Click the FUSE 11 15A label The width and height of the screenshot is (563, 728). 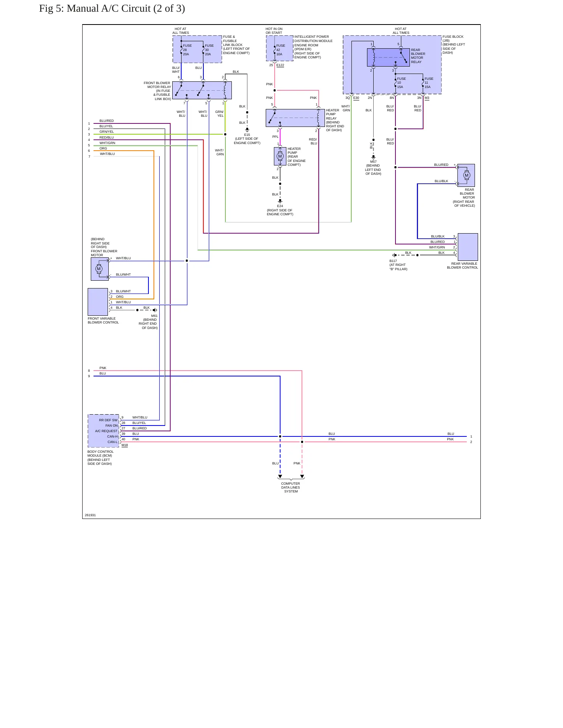click(429, 83)
